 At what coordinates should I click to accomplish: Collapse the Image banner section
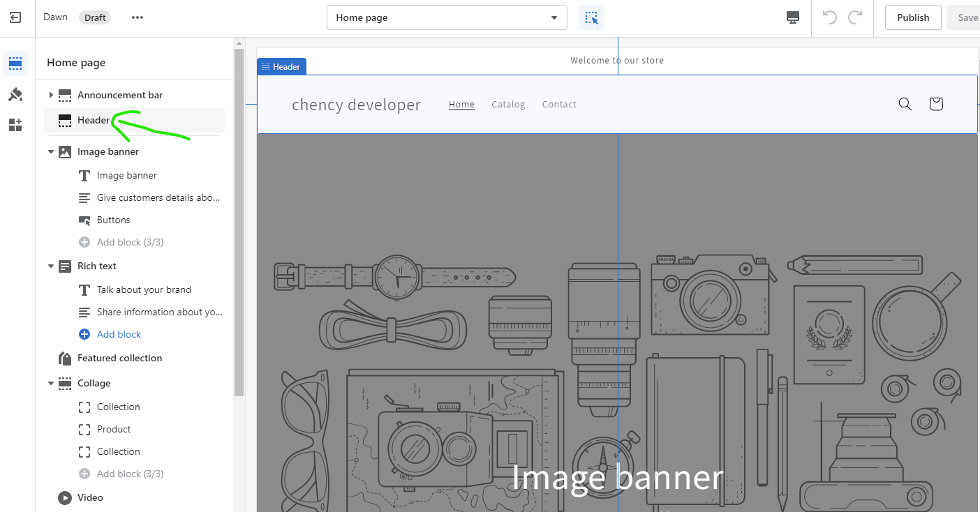tap(50, 151)
